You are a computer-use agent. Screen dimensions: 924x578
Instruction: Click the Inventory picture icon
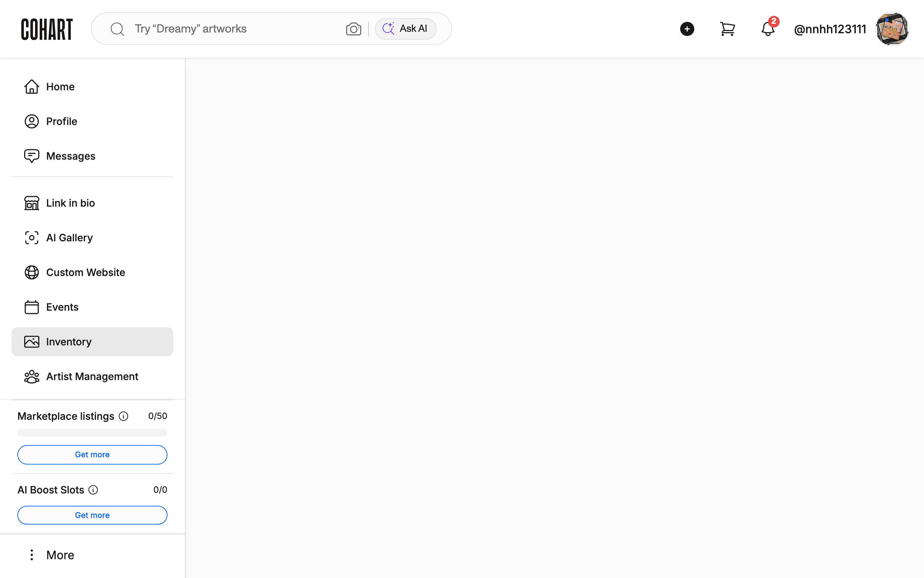point(32,342)
